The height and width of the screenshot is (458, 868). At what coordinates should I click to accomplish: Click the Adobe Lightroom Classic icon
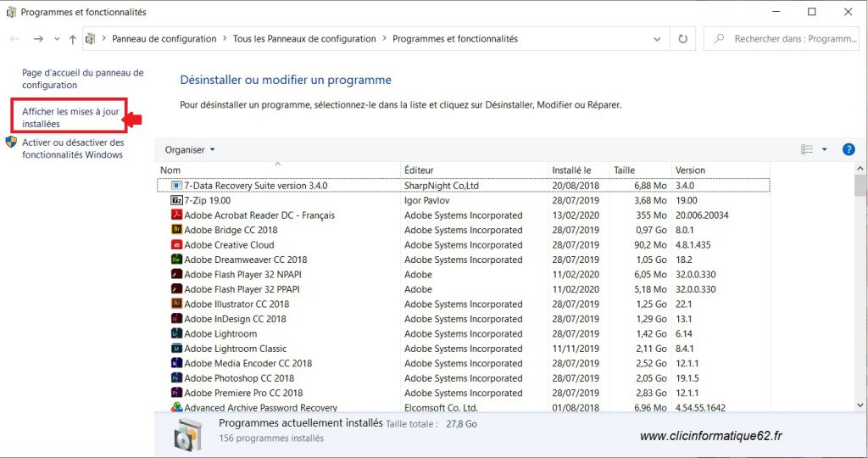[176, 349]
